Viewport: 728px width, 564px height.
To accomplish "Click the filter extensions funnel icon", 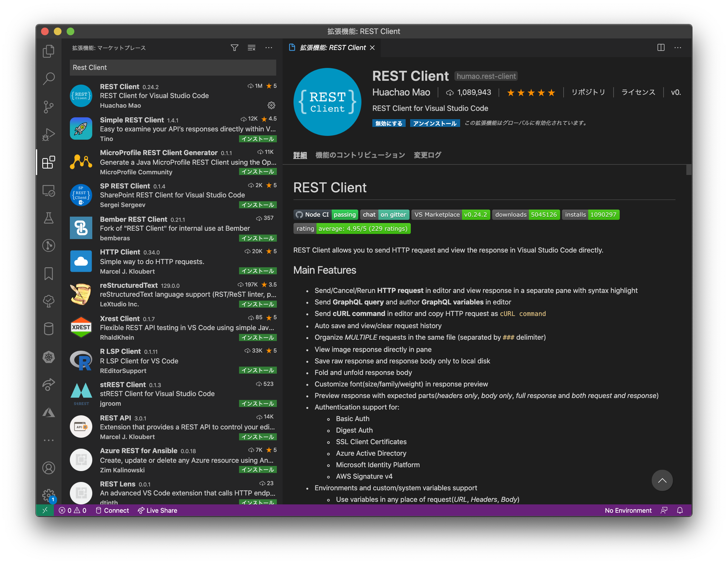I will click(x=234, y=48).
